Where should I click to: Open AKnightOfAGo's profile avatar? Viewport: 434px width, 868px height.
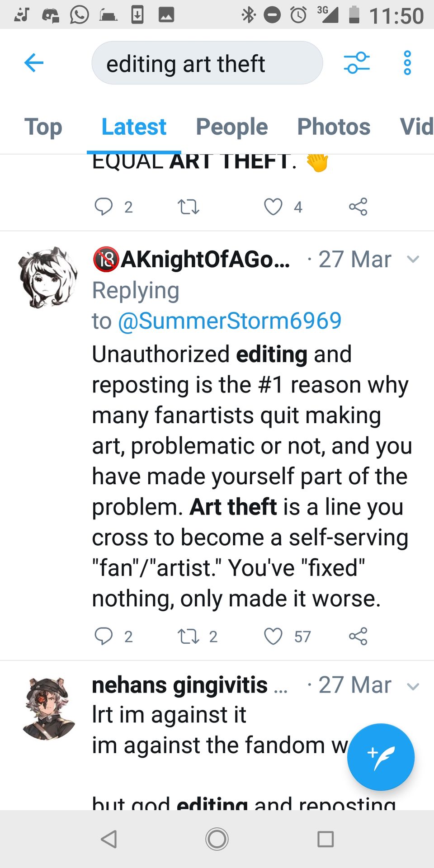pos(47,277)
